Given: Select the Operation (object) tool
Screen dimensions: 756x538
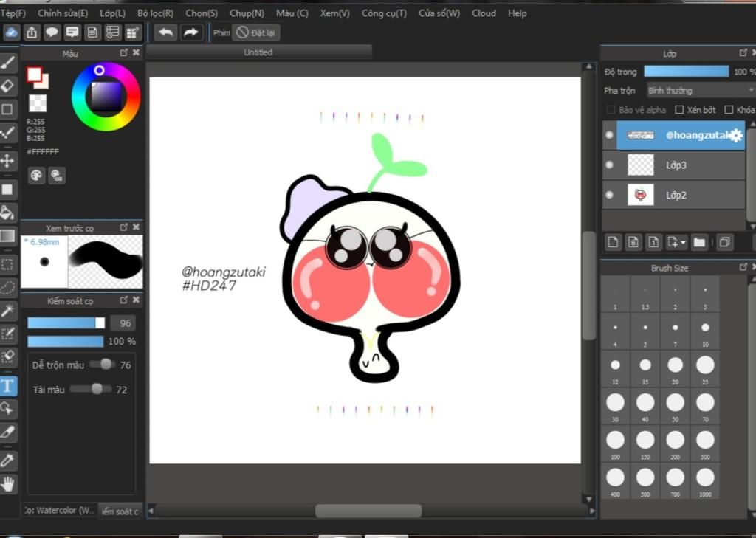Looking at the screenshot, I should click(8, 409).
